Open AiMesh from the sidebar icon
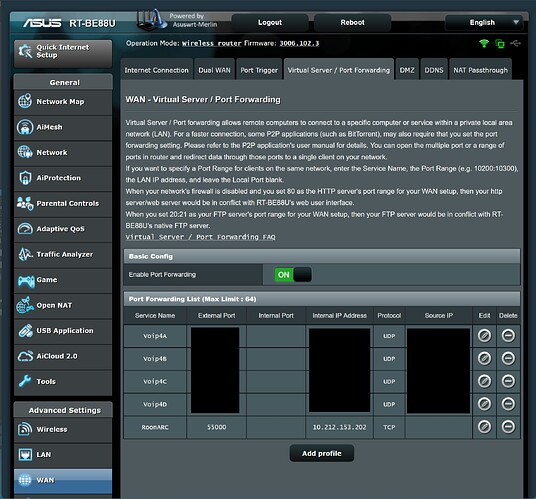Viewport: 536px width, 499px height. pyautogui.click(x=25, y=127)
